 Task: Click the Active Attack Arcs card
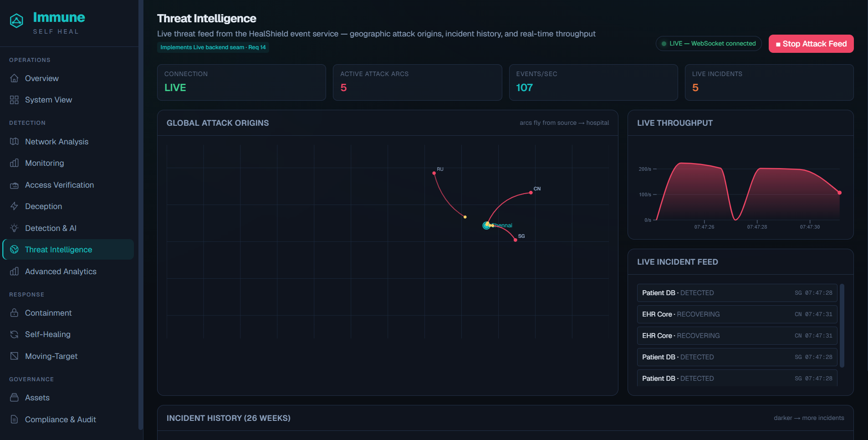[x=418, y=82]
